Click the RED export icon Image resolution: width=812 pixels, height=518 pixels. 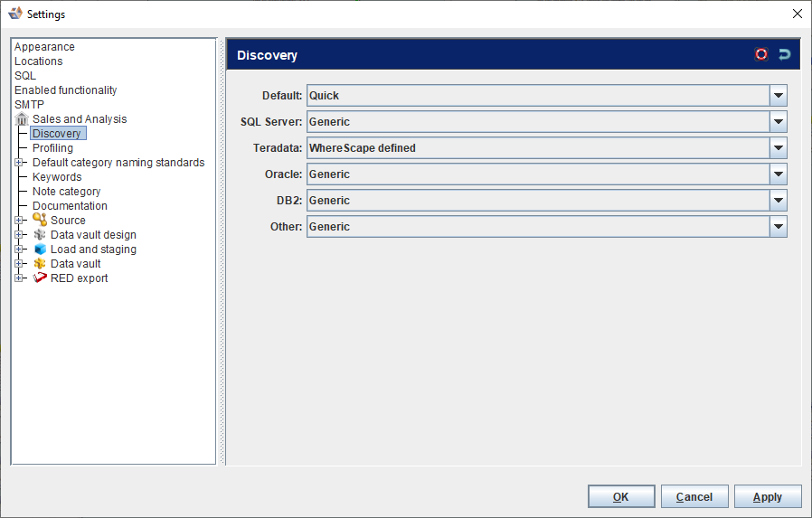[40, 278]
